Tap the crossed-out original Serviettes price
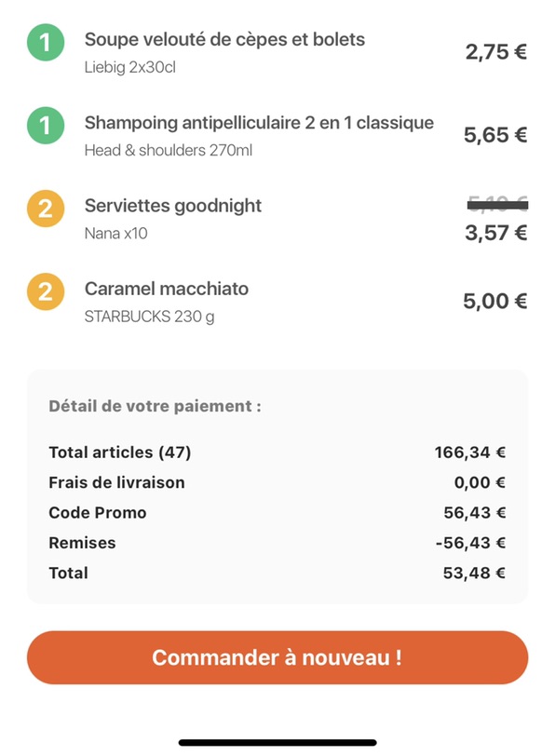The width and height of the screenshot is (555, 756). [497, 205]
